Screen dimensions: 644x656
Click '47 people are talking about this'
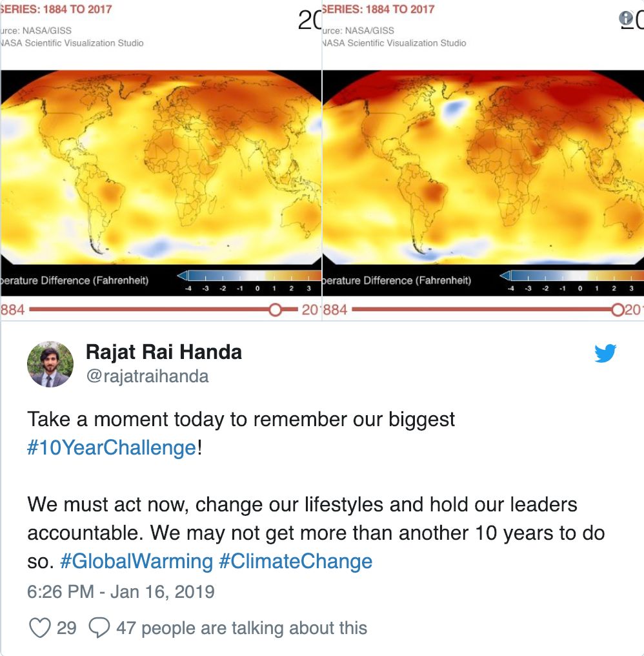pyautogui.click(x=242, y=628)
